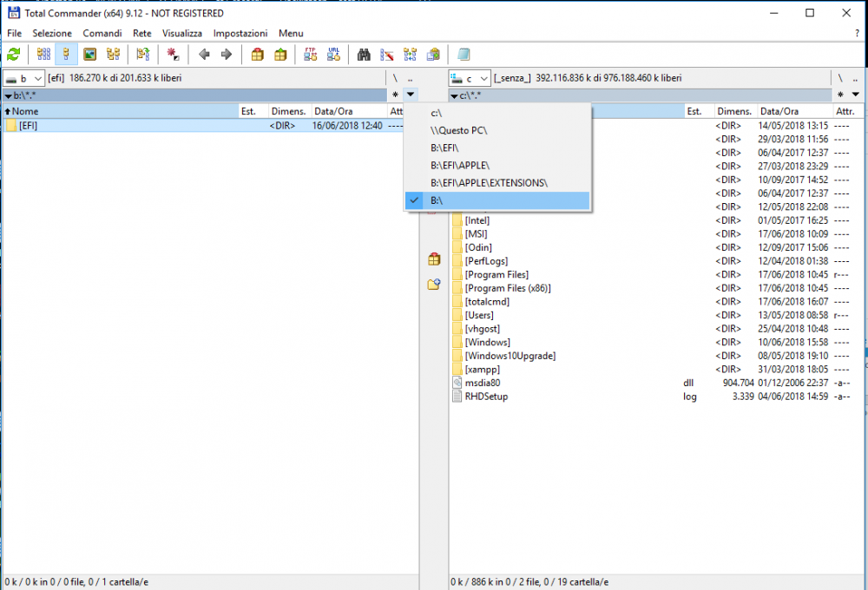This screenshot has height=590, width=868.
Task: Choose \\Questo PC\ from history list
Action: coord(497,131)
